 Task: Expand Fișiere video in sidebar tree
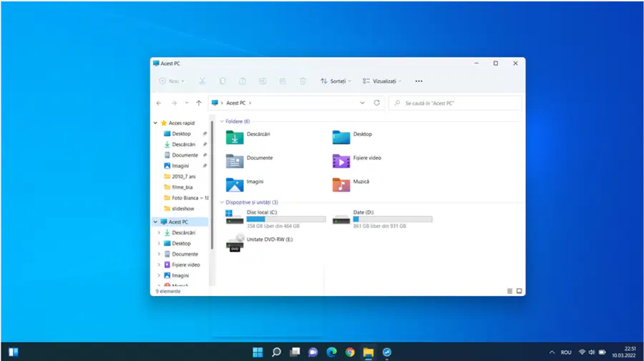point(159,265)
